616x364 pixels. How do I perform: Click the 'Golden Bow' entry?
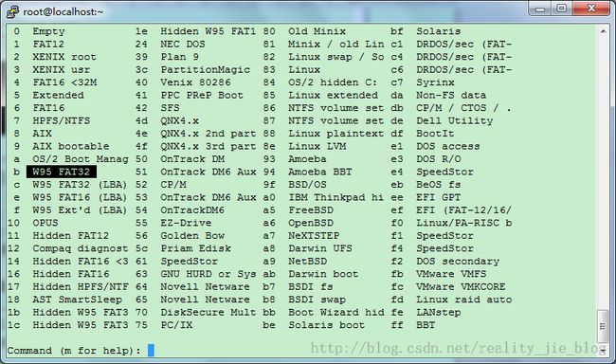pyautogui.click(x=192, y=236)
